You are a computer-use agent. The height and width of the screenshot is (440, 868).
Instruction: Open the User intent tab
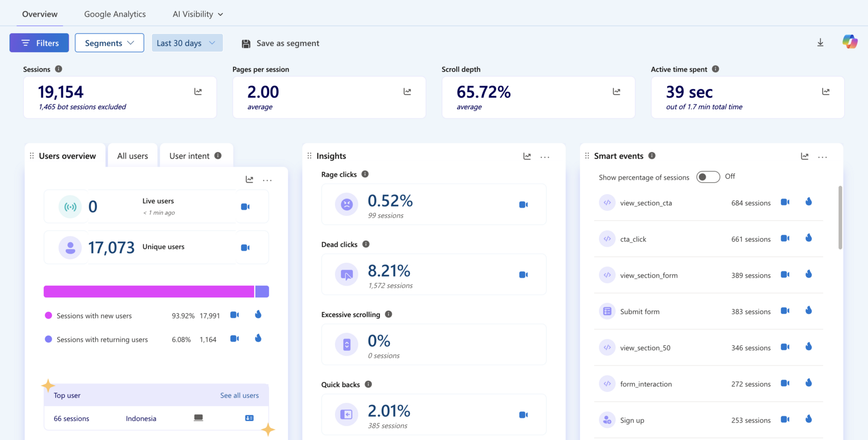[x=196, y=156]
